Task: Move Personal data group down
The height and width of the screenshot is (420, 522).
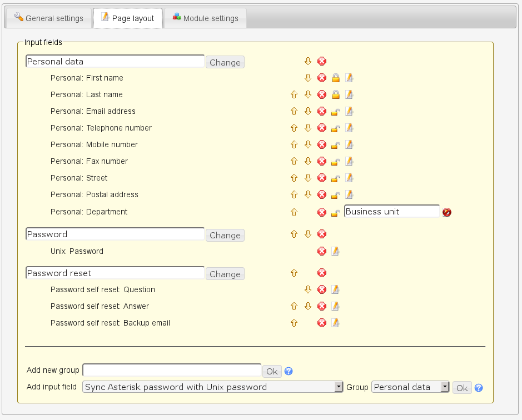Action: [308, 61]
